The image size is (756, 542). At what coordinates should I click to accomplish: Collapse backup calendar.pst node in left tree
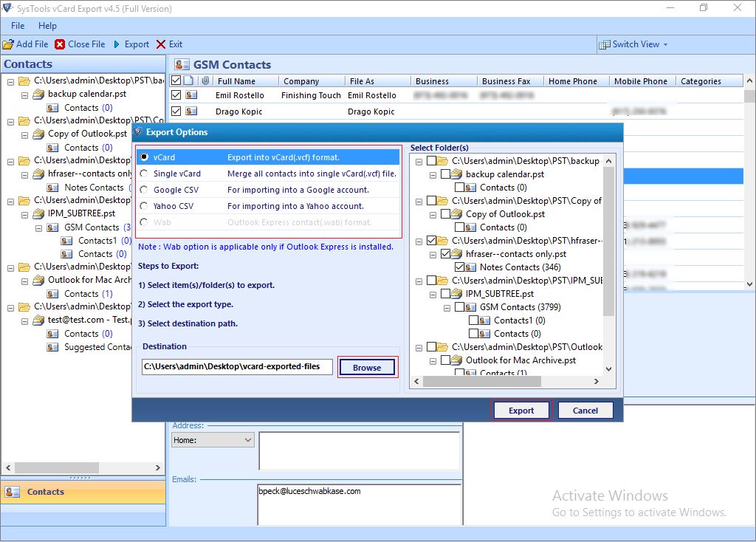(24, 95)
